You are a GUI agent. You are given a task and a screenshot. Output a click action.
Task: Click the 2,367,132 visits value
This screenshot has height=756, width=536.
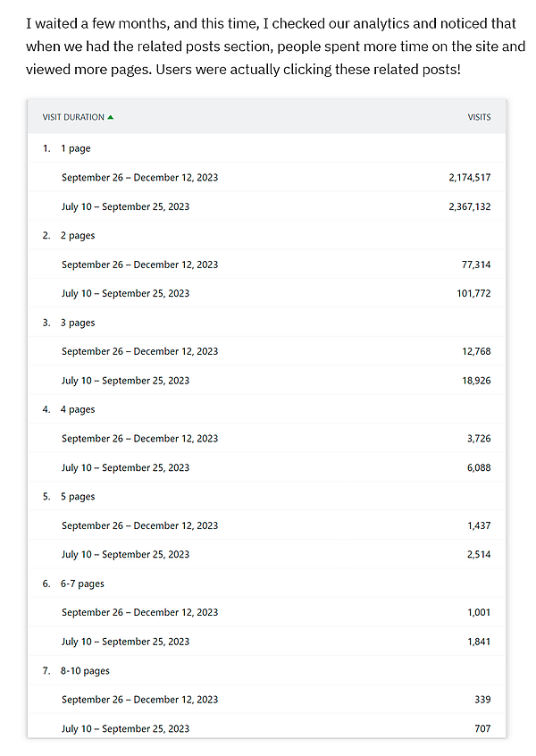tap(469, 206)
